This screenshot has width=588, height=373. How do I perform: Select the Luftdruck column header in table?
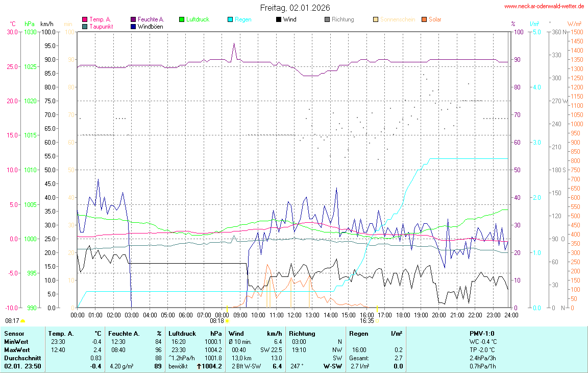point(182,333)
